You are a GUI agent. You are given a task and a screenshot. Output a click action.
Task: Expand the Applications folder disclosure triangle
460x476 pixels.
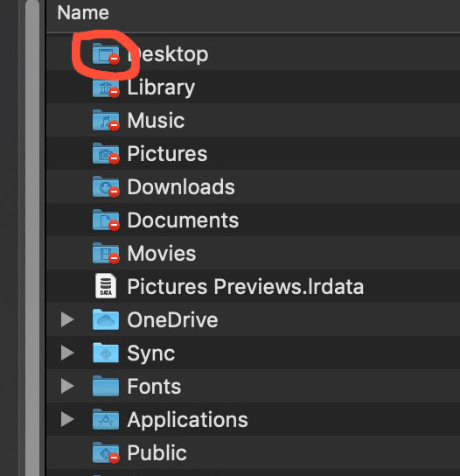click(x=67, y=419)
